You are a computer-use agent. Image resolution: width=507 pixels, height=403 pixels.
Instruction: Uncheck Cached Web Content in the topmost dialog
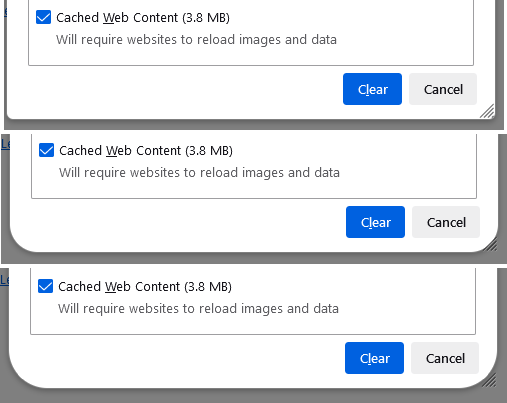(x=44, y=17)
